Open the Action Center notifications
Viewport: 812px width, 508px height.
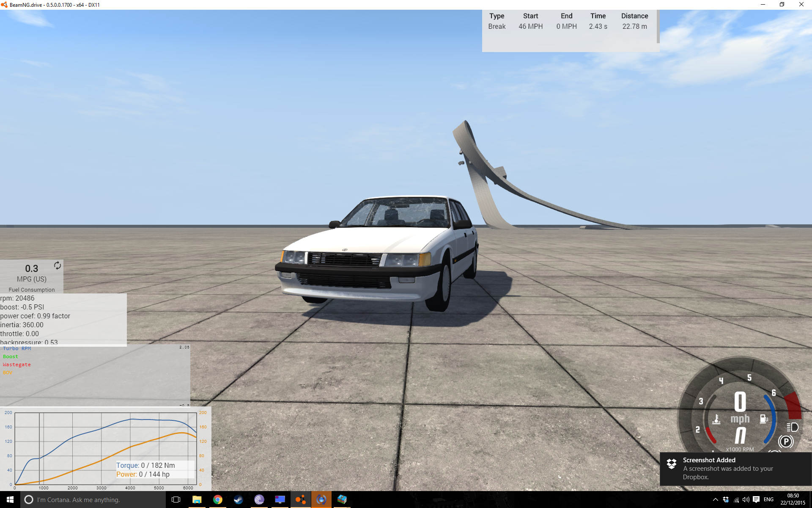[756, 500]
